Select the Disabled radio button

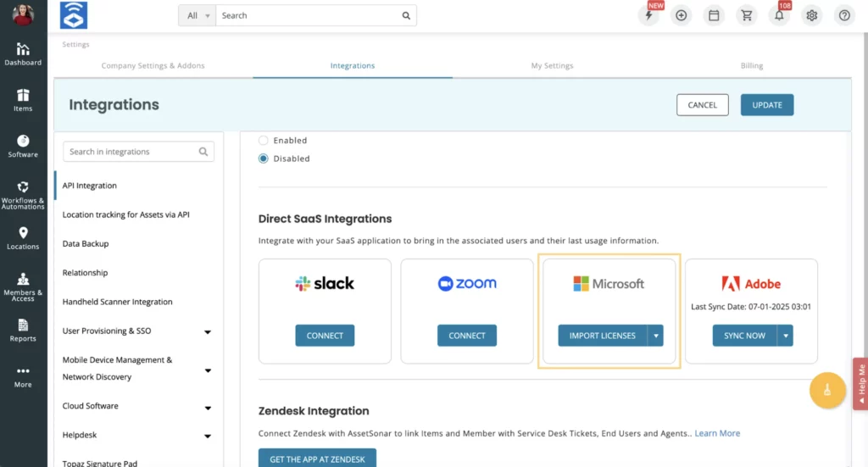[264, 158]
